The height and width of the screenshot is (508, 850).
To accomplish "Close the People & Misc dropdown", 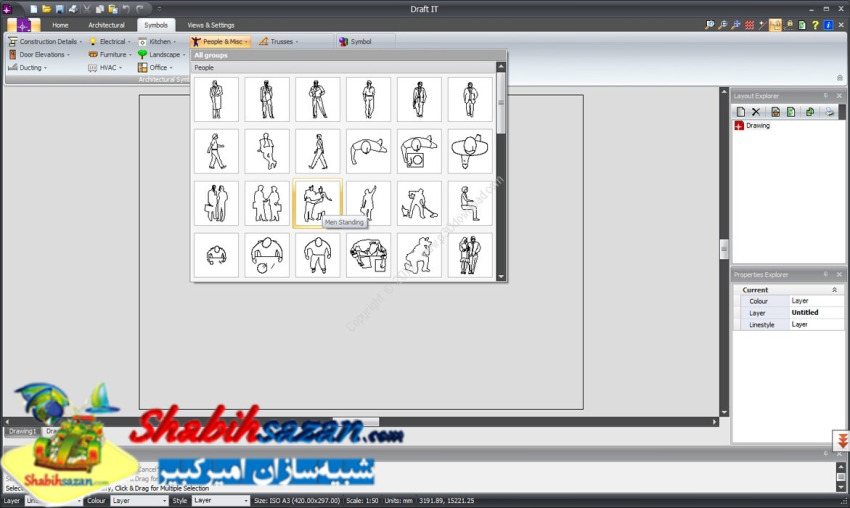I will tap(220, 42).
